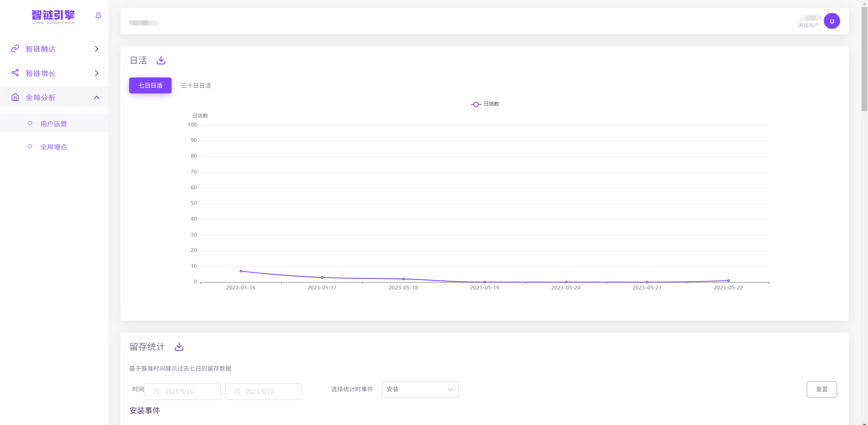Viewport: 868px width, 425px height.
Task: Click the 2023-05-21 data point on chart
Action: click(x=647, y=282)
